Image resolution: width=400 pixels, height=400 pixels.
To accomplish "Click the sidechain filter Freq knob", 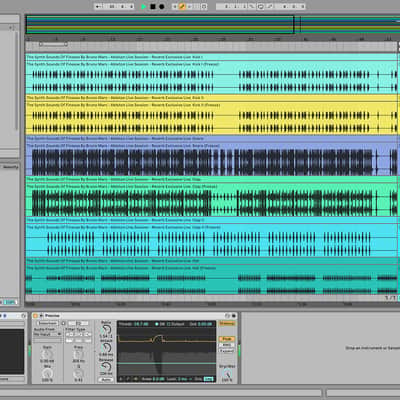I will pos(78,354).
